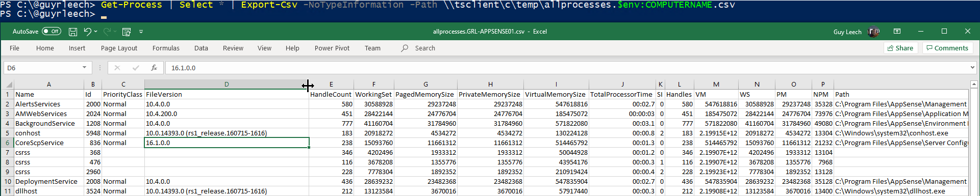Open the Comments pane button

pos(947,48)
